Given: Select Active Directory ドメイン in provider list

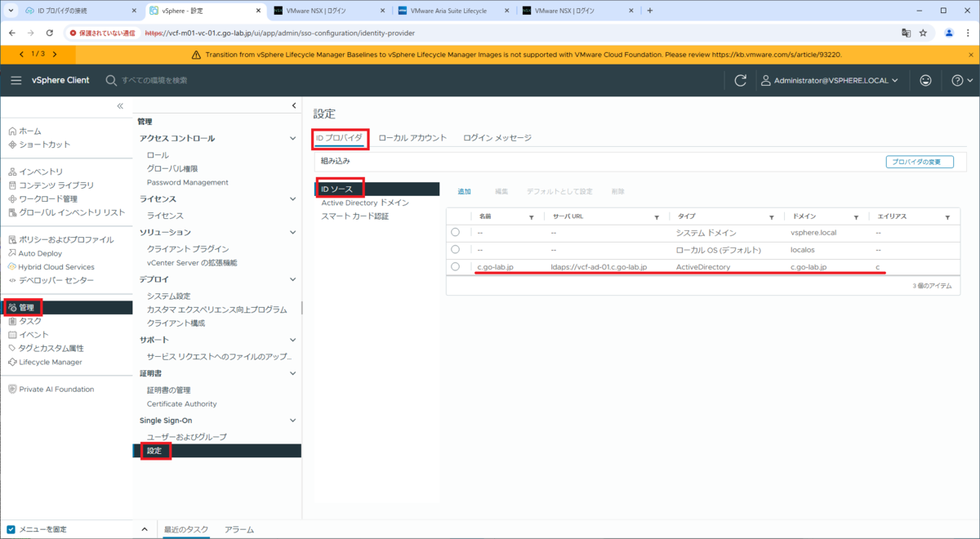Looking at the screenshot, I should [x=365, y=203].
